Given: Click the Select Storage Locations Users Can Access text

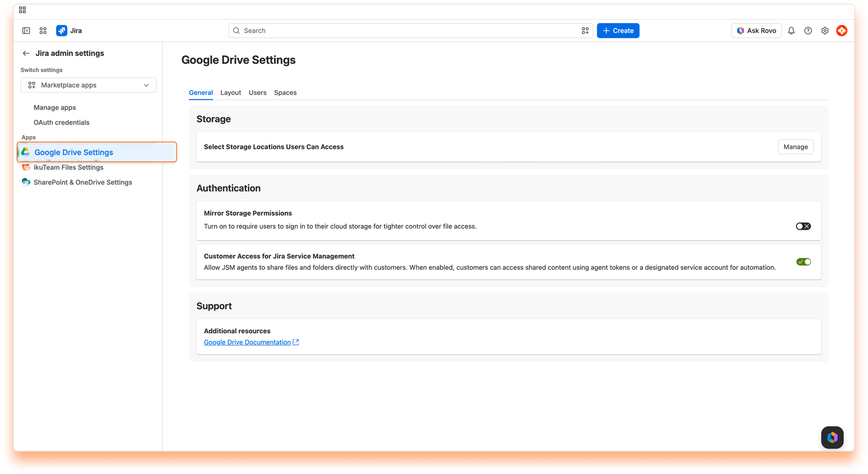Looking at the screenshot, I should point(274,147).
